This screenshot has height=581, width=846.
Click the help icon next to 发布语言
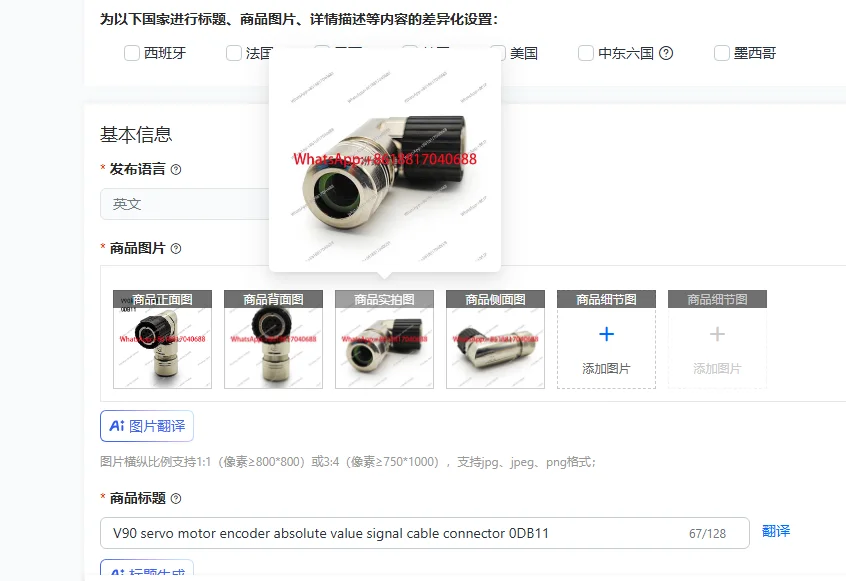(176, 169)
